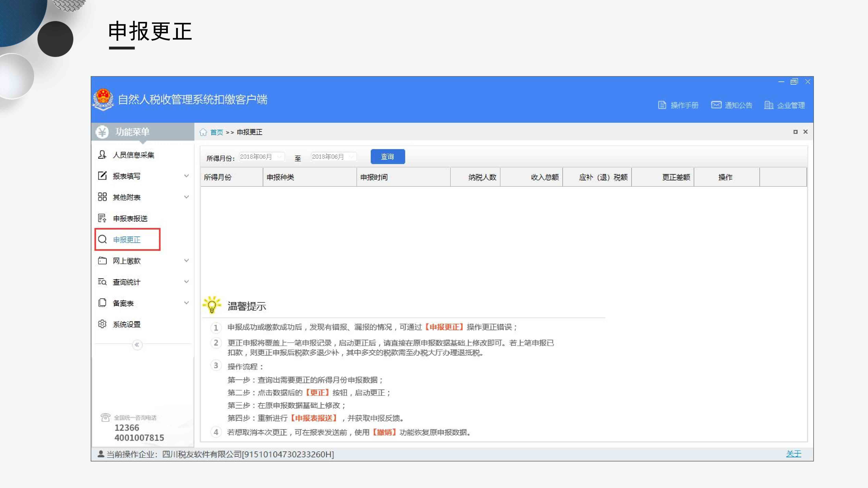Click the 查询 button
The width and height of the screenshot is (868, 488).
(x=387, y=157)
